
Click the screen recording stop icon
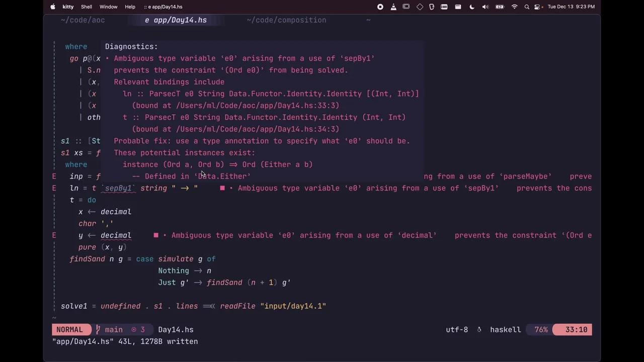380,7
